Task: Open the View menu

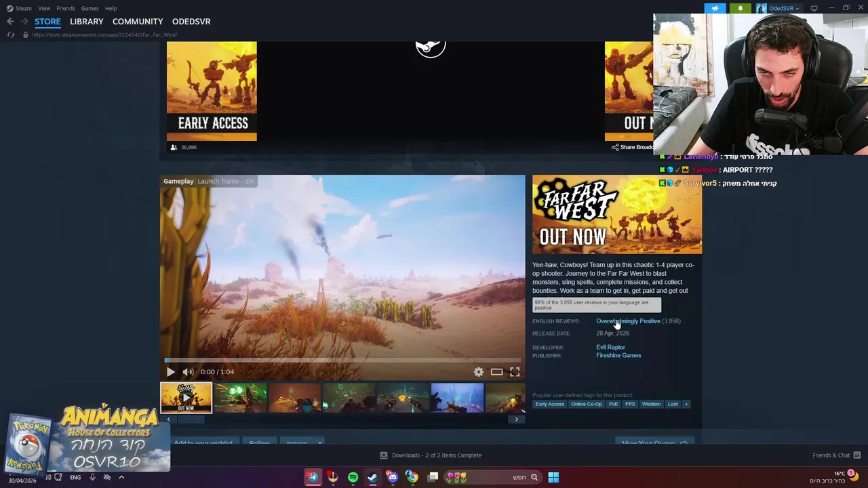Action: coord(44,8)
